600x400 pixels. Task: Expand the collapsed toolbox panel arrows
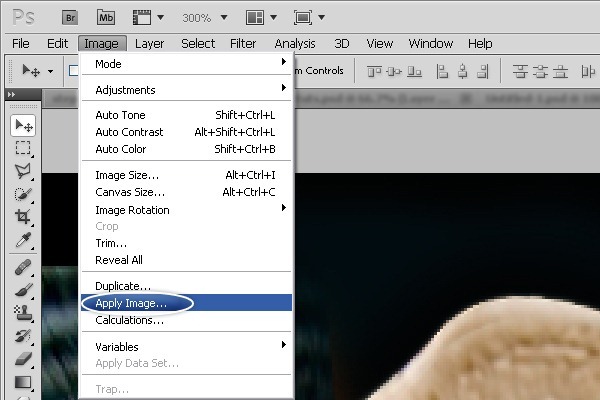coord(11,94)
